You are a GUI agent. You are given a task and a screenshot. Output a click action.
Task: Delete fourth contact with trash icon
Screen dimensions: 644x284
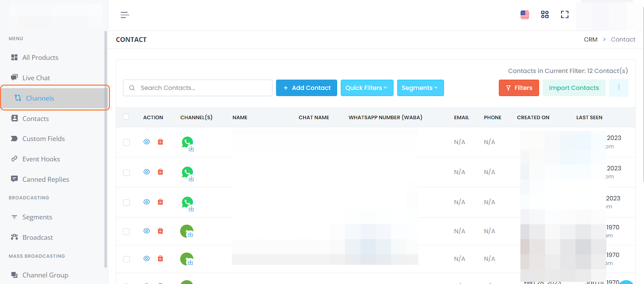(x=160, y=231)
